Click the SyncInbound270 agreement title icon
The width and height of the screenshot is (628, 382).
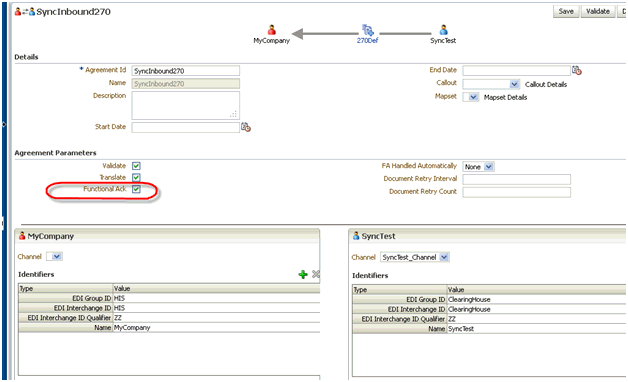click(25, 12)
